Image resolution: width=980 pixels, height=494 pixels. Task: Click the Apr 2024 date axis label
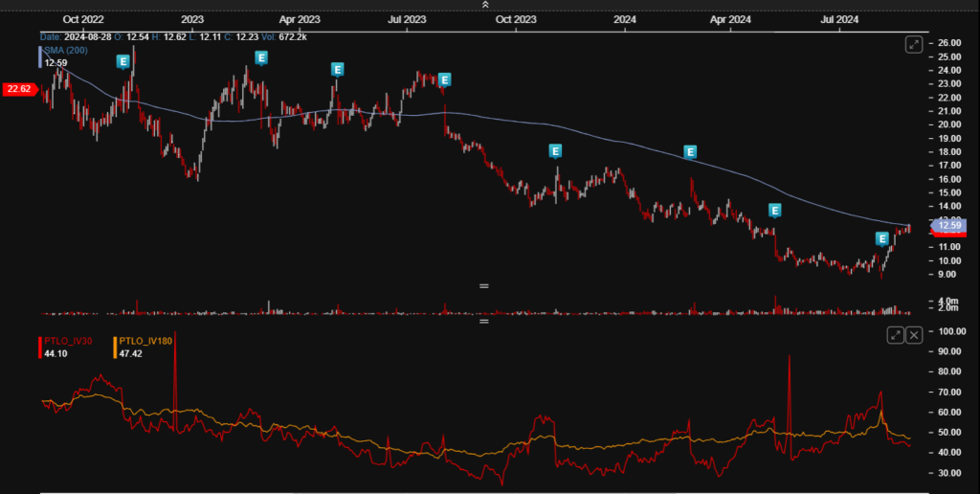tap(730, 19)
